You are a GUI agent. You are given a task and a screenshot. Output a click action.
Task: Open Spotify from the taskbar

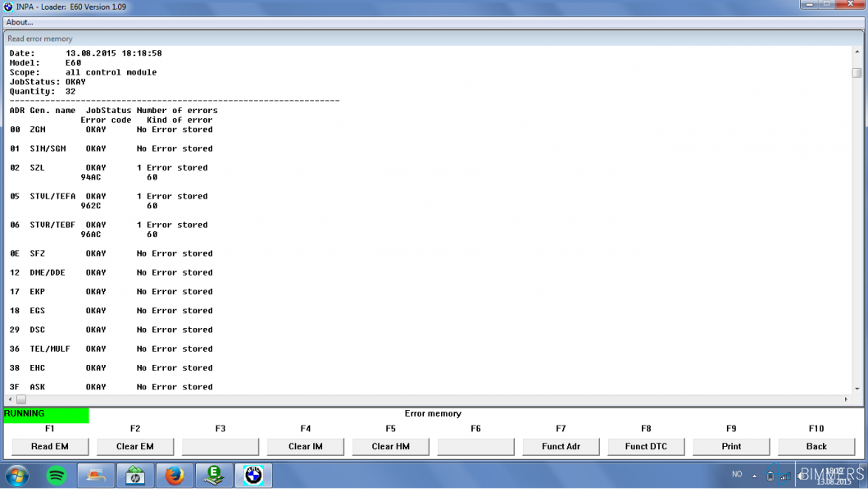(x=57, y=476)
